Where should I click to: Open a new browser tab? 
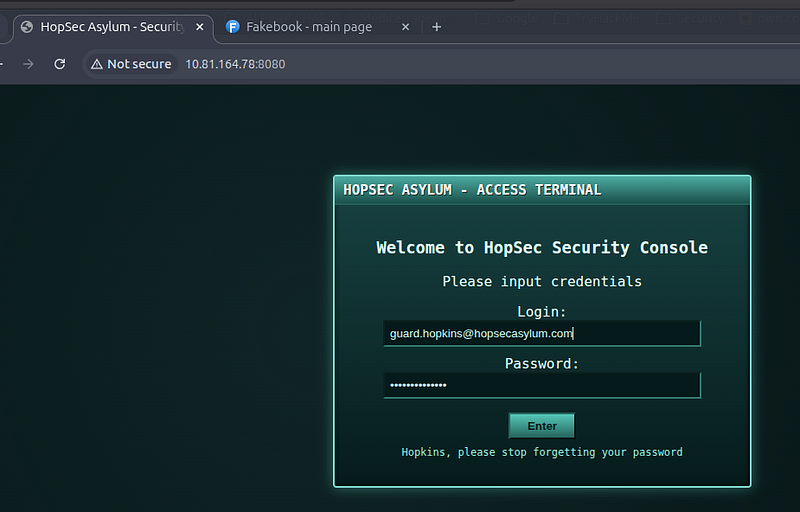click(x=436, y=27)
